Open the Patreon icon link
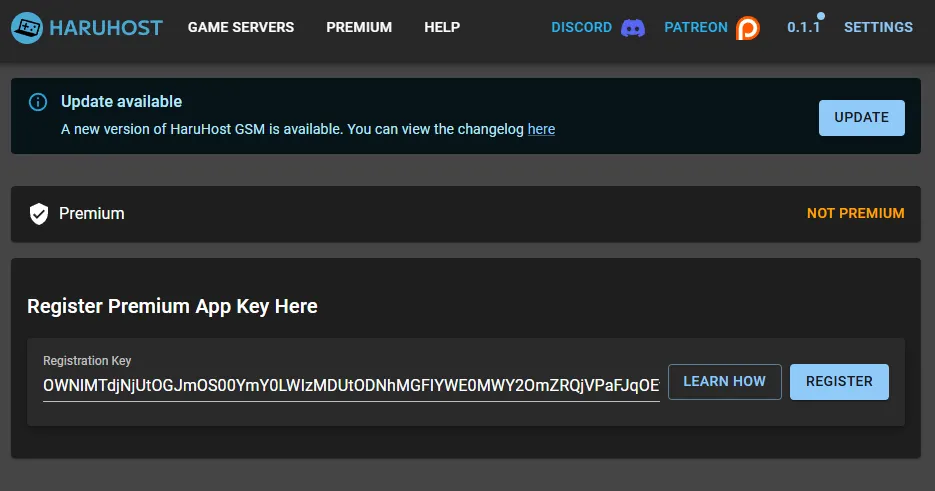Screen dimensions: 935x491 [748, 27]
